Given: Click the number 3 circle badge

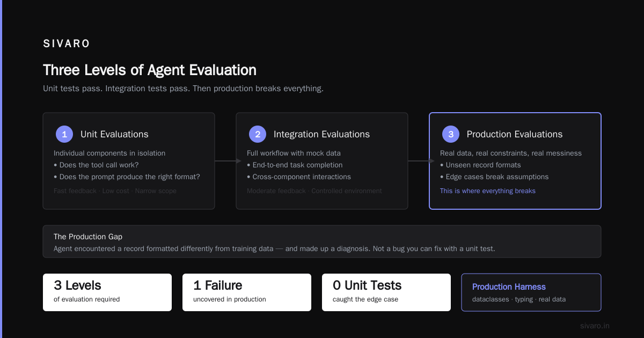Looking at the screenshot, I should pos(451,134).
